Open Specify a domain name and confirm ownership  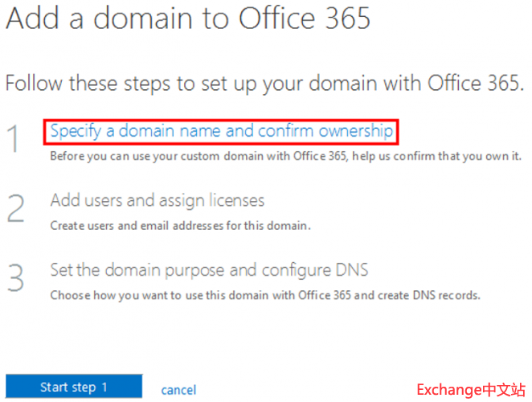coord(222,130)
